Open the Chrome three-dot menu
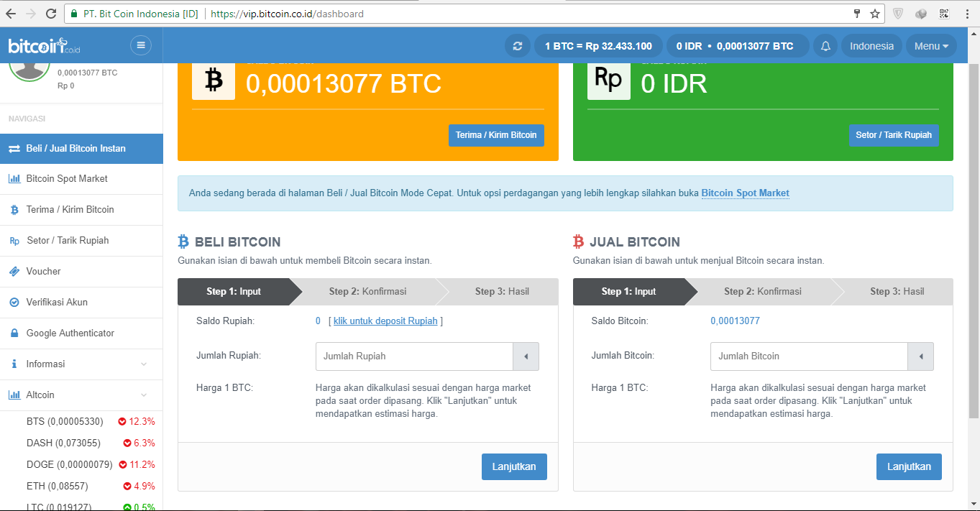The height and width of the screenshot is (511, 980). [967, 14]
